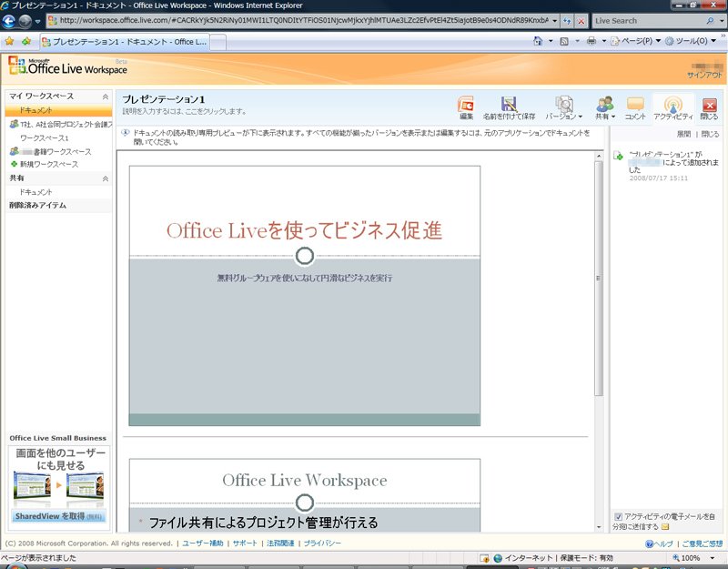Click the Office Liveを使ってビジネス促進 slide
Screen dimensions: 728x569
click(305, 295)
